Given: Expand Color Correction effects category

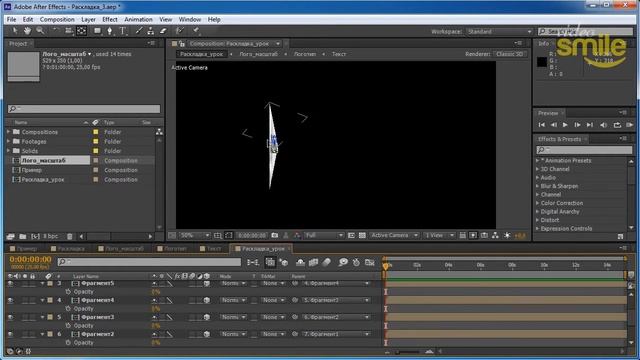Looking at the screenshot, I should click(538, 203).
